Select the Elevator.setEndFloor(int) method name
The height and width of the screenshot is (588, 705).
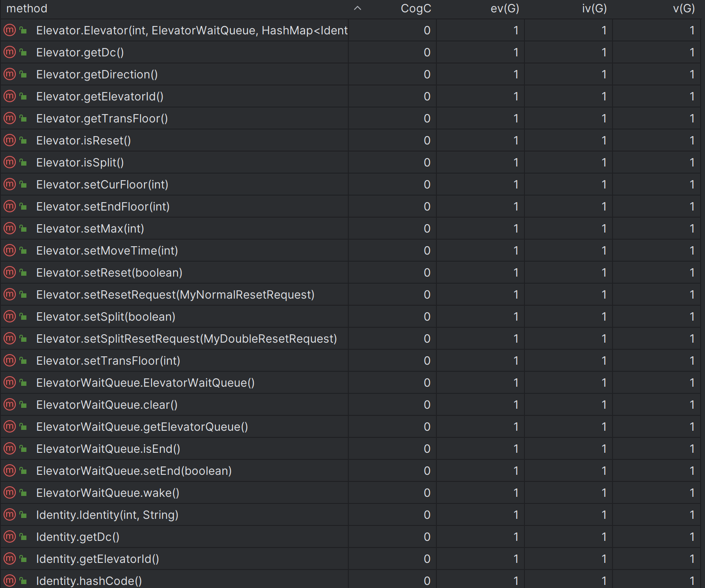103,207
